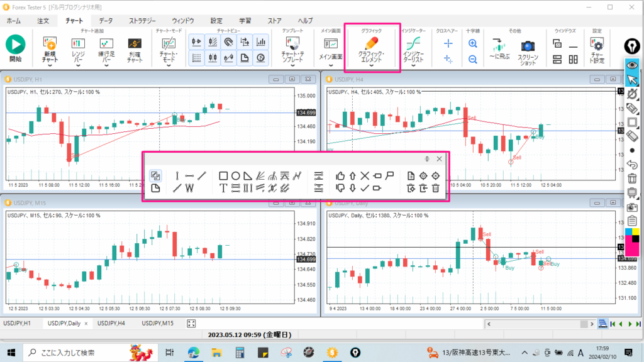The height and width of the screenshot is (362, 644).
Task: Toggle the magnet mode view button
Action: tap(228, 42)
